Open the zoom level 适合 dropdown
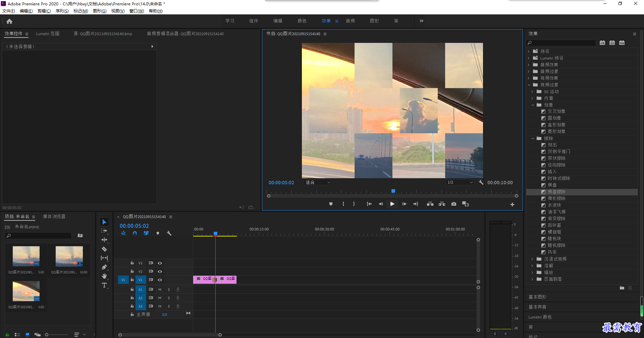Screen dimensions: 644x338 317,182
